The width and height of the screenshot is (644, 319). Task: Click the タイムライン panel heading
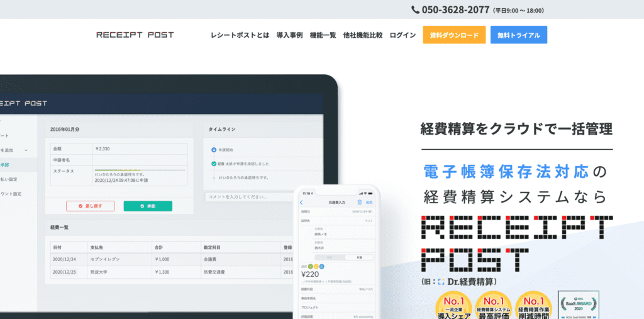coord(222,129)
